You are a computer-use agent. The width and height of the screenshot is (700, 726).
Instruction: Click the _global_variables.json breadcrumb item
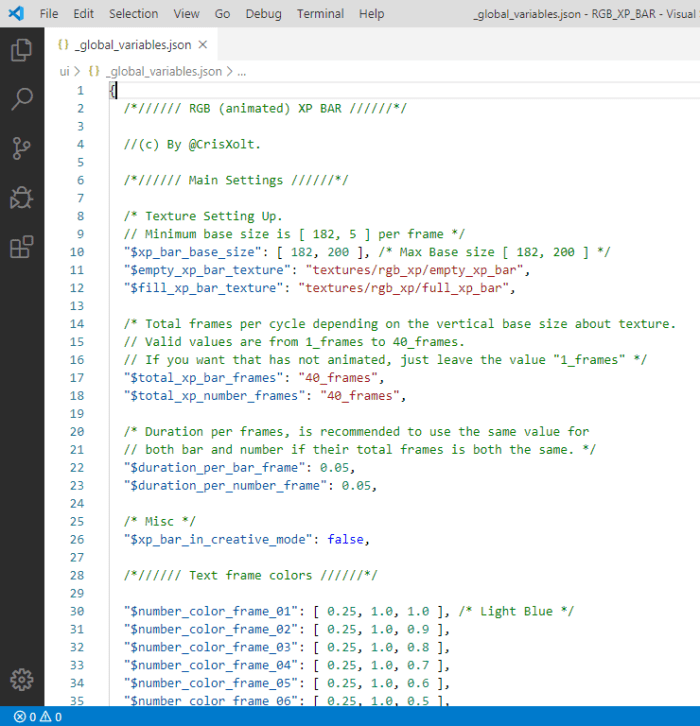click(x=164, y=71)
